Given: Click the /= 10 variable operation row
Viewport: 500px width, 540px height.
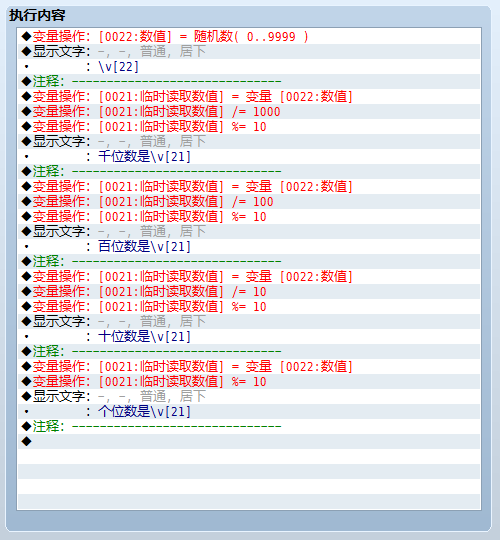Looking at the screenshot, I should (249, 292).
